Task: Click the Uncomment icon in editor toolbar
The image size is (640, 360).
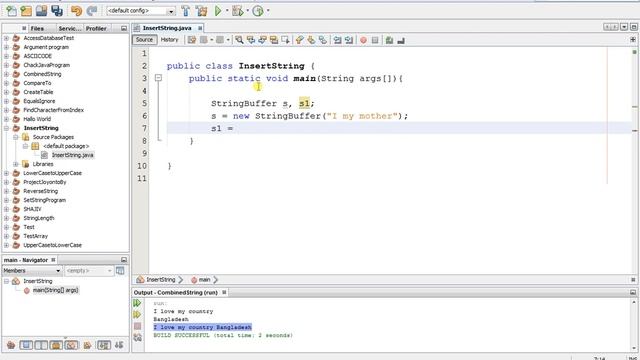Action: [401, 40]
